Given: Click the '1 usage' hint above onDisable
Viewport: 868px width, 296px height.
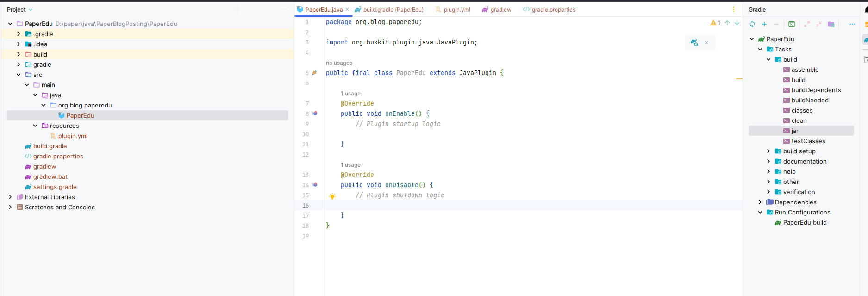Looking at the screenshot, I should [350, 165].
